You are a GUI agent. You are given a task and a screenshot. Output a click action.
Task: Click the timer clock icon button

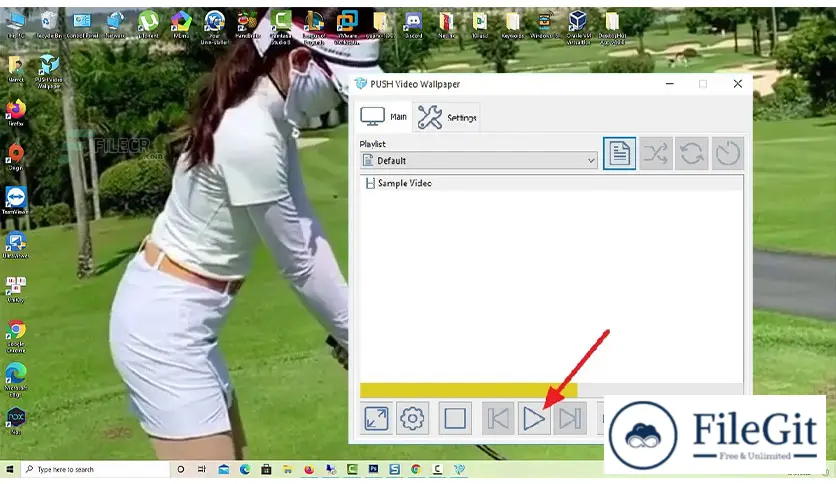728,154
